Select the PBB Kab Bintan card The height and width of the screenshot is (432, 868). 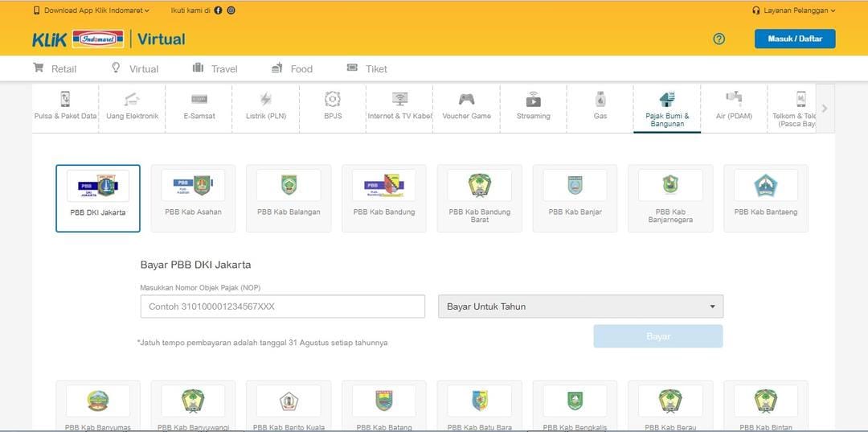tap(766, 405)
